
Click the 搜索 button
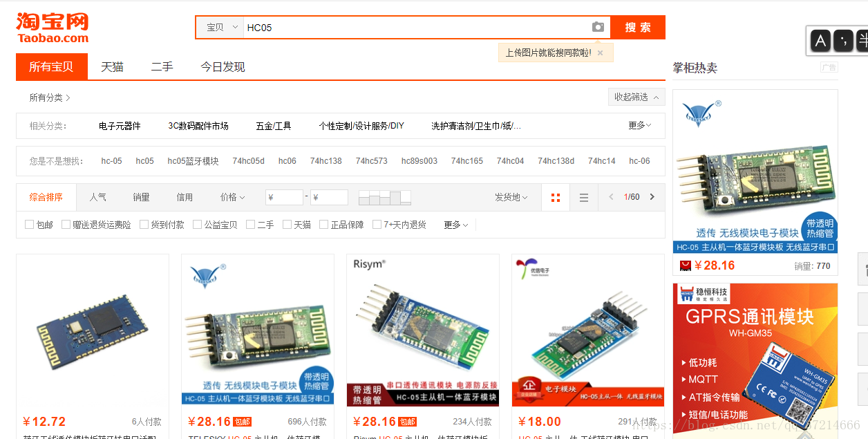638,28
